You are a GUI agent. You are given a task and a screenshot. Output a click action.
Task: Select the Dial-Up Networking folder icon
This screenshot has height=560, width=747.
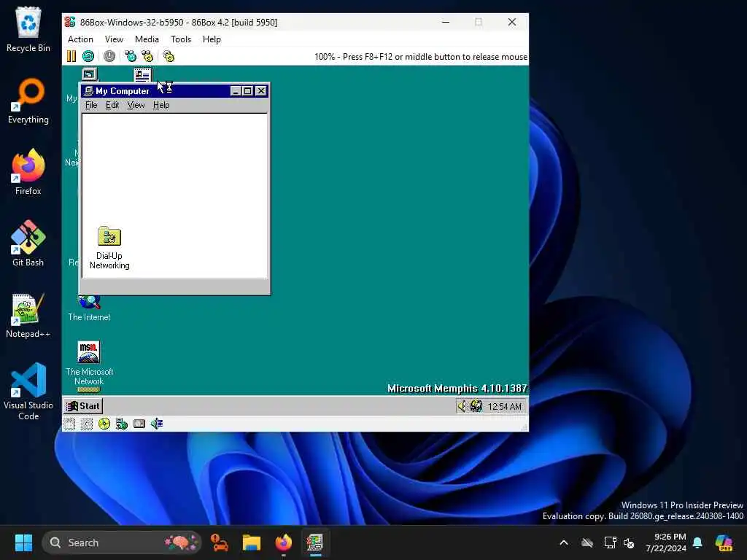click(x=109, y=236)
